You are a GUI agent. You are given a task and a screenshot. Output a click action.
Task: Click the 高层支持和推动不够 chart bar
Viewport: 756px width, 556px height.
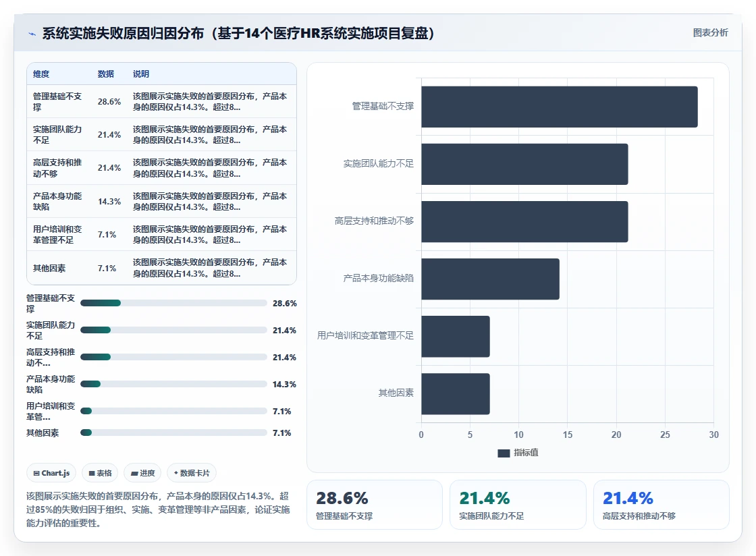click(524, 221)
